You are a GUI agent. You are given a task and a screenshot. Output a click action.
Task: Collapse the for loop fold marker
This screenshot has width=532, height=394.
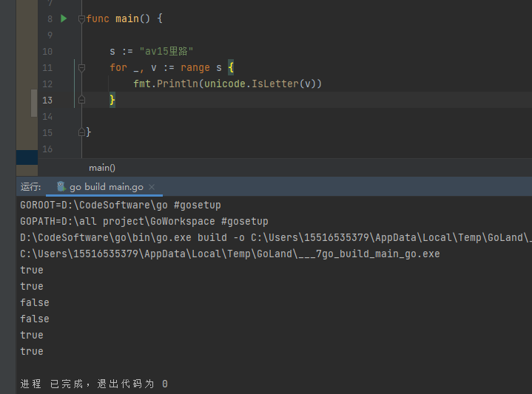[x=81, y=68]
